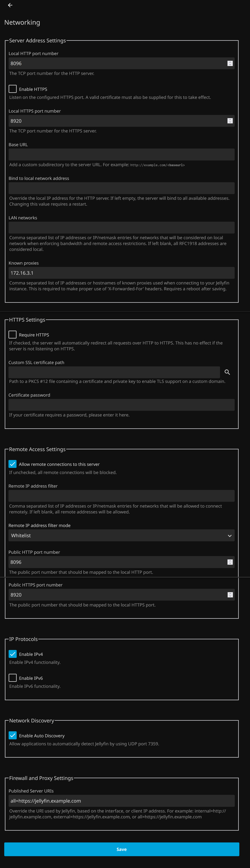Open the Remote IP address filter mode dropdown
250x868 pixels.
click(121, 535)
